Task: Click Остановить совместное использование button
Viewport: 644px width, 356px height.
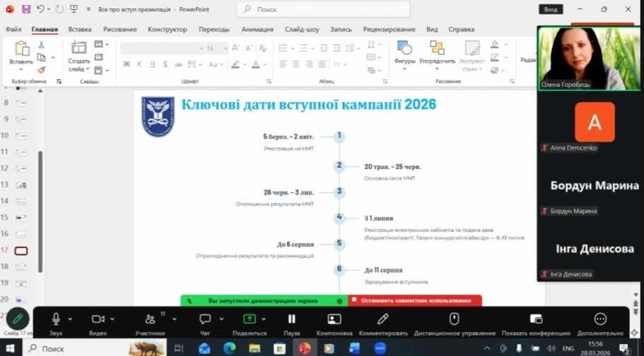Action: point(415,300)
